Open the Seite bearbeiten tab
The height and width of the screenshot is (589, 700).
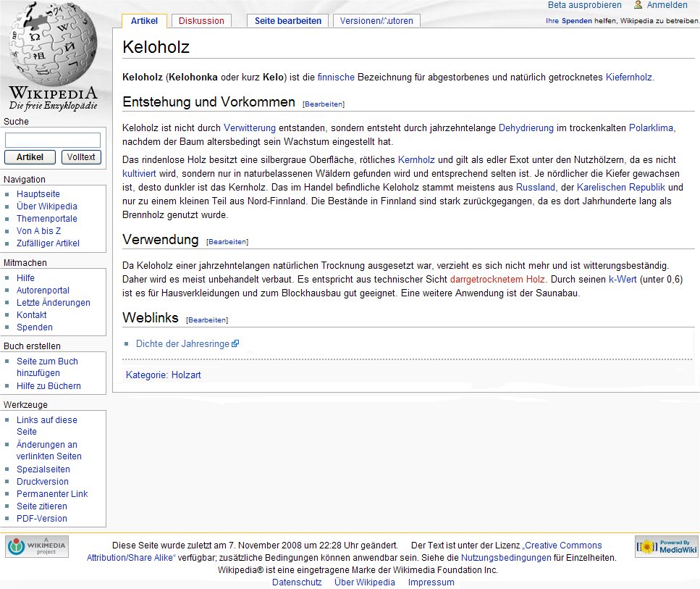[x=287, y=21]
